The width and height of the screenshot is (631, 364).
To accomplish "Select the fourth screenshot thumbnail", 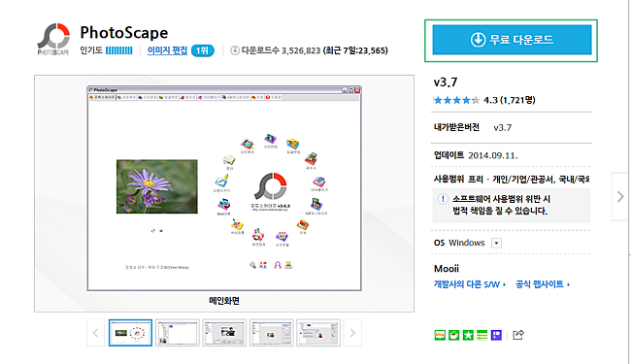I will pyautogui.click(x=271, y=333).
